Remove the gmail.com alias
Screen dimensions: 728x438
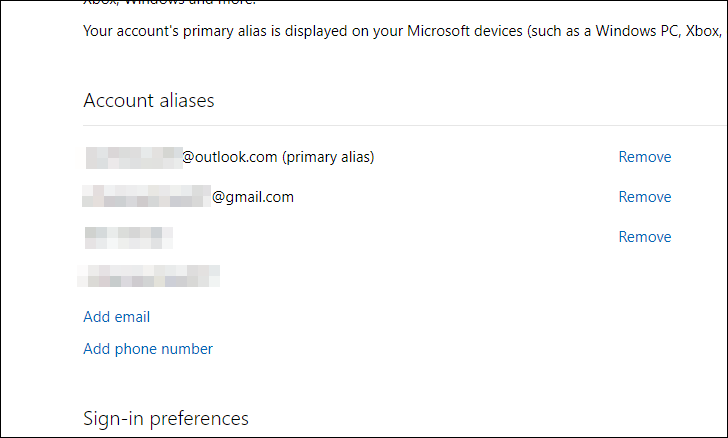tap(644, 197)
